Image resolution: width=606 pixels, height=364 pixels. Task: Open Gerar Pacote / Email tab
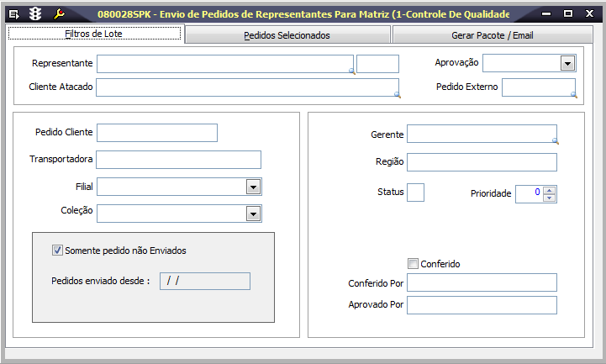493,35
